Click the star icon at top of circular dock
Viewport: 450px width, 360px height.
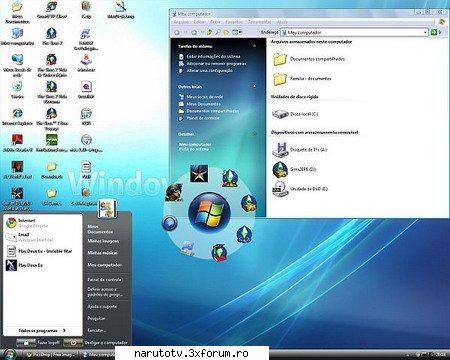pyautogui.click(x=199, y=173)
